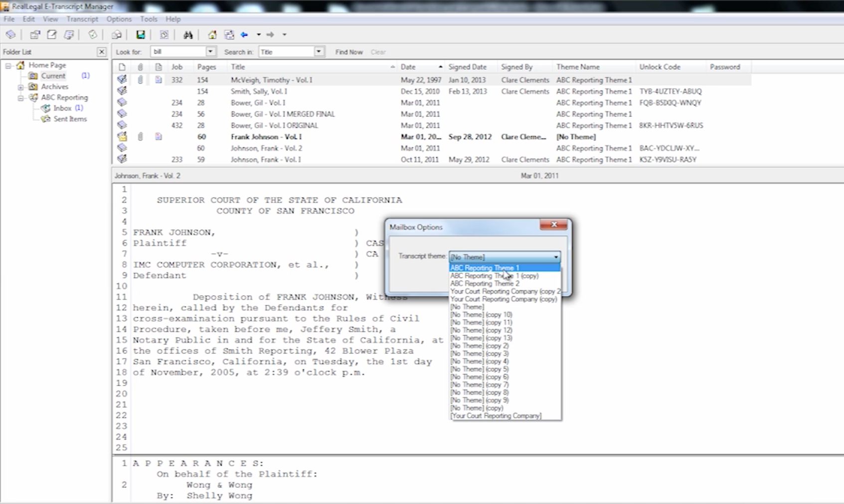This screenshot has width=844, height=504.
Task: Close the Folder List panel
Action: (102, 52)
